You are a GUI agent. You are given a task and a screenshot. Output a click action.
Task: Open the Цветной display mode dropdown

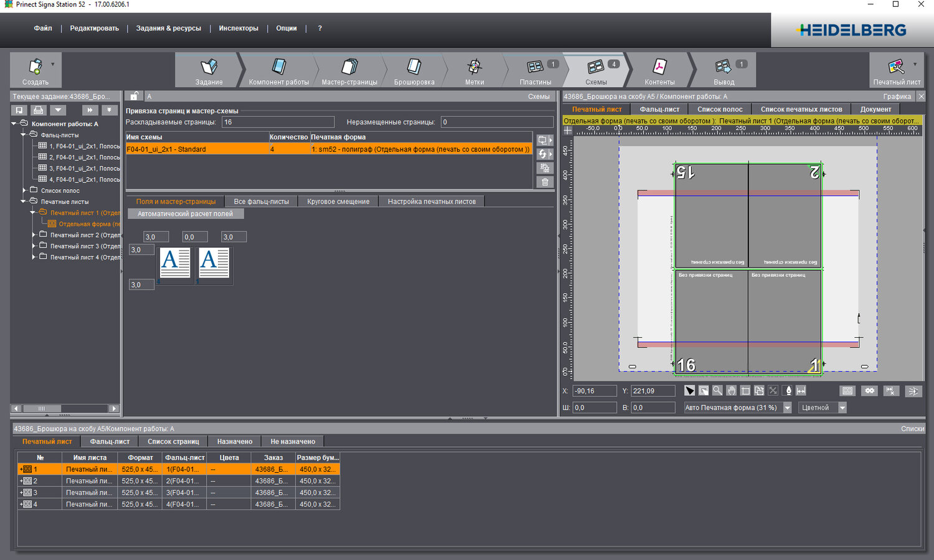click(842, 408)
